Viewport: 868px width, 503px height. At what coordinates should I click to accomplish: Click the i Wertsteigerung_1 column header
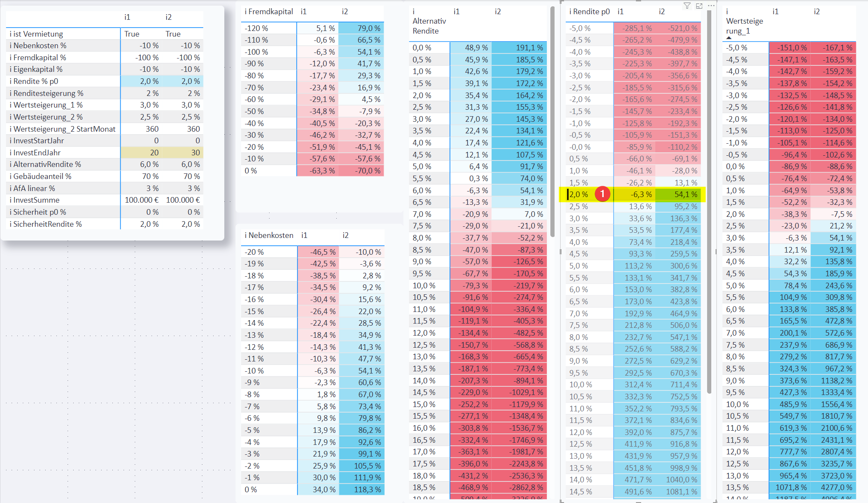coord(744,22)
